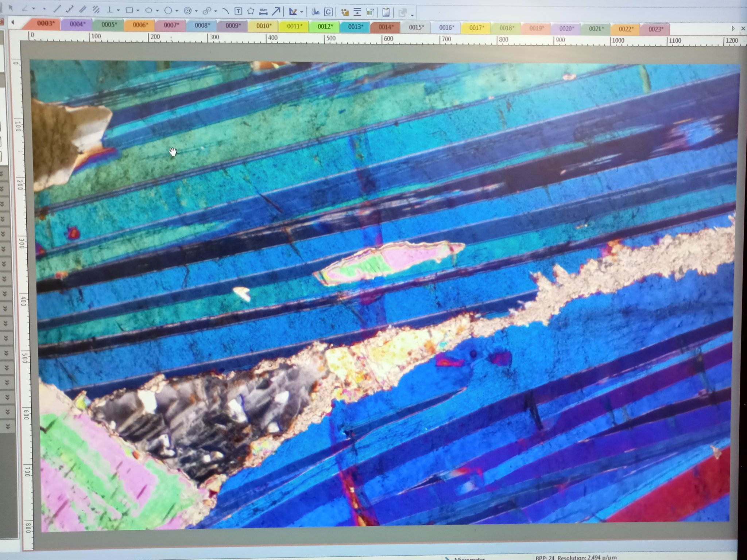Activate the text annotation tool

[238, 10]
